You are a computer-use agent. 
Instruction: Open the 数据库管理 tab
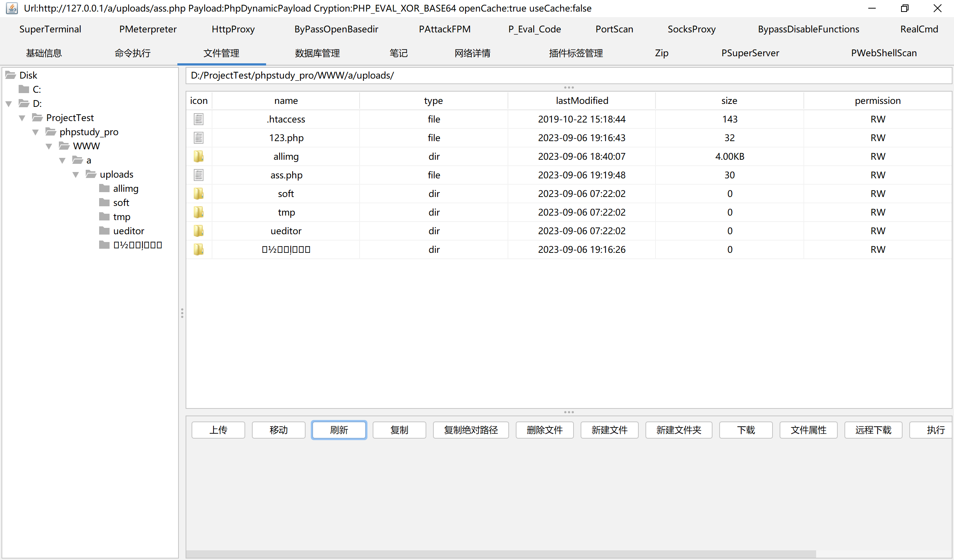pyautogui.click(x=317, y=53)
